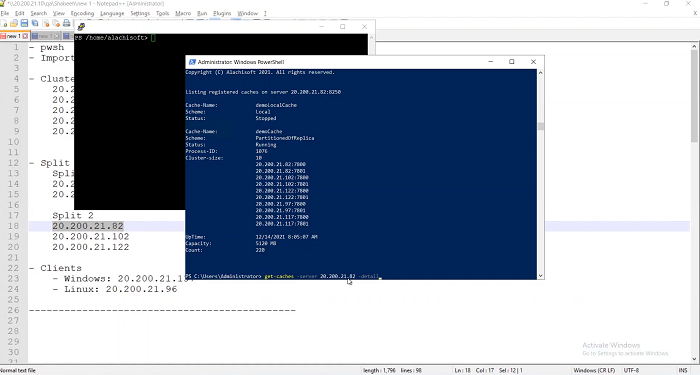
Task: Click the 'Clients' heading line
Action: pyautogui.click(x=61, y=268)
